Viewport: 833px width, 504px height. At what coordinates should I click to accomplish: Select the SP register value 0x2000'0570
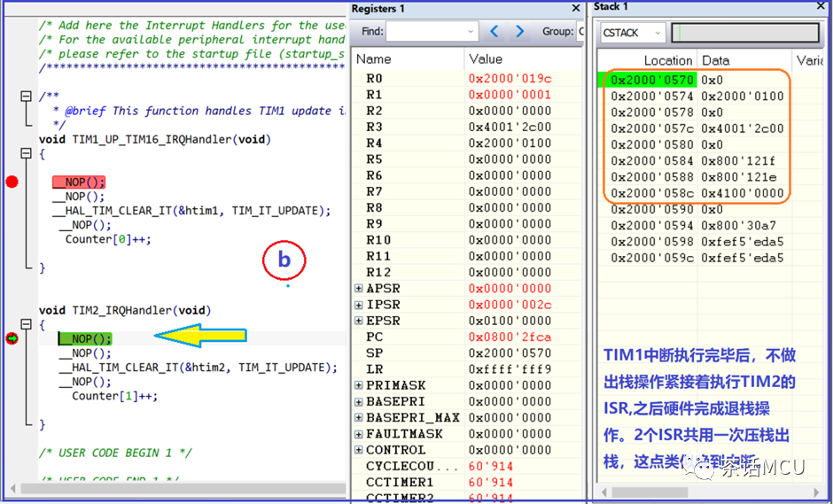[510, 353]
